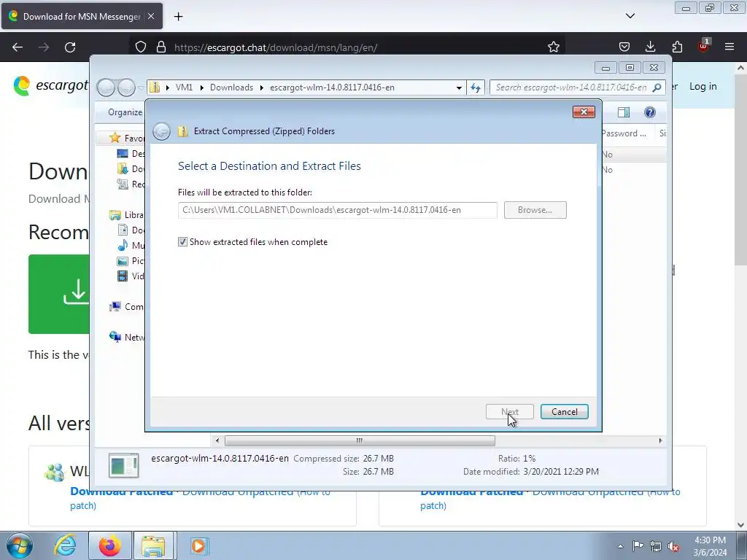Click the right Download Patched link
The height and width of the screenshot is (560, 747).
tap(471, 491)
